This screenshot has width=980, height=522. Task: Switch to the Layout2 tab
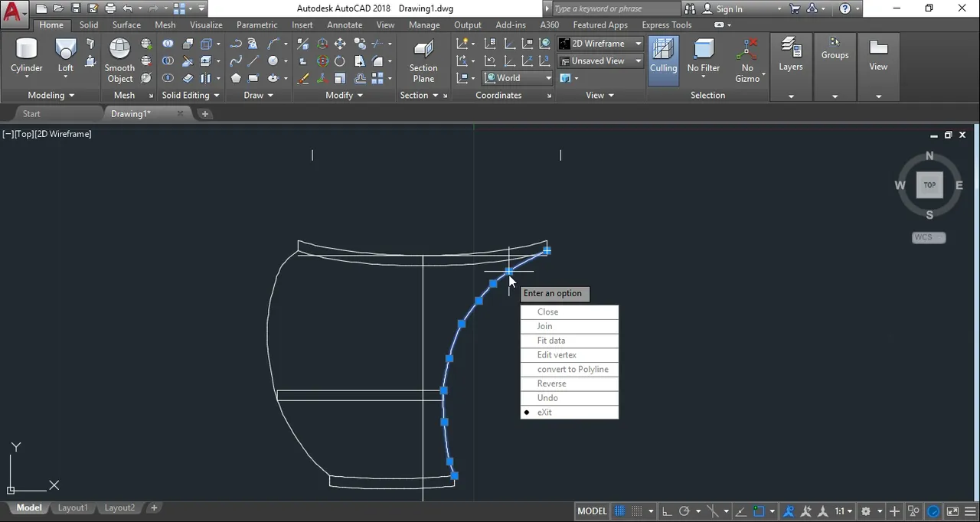[x=119, y=507]
